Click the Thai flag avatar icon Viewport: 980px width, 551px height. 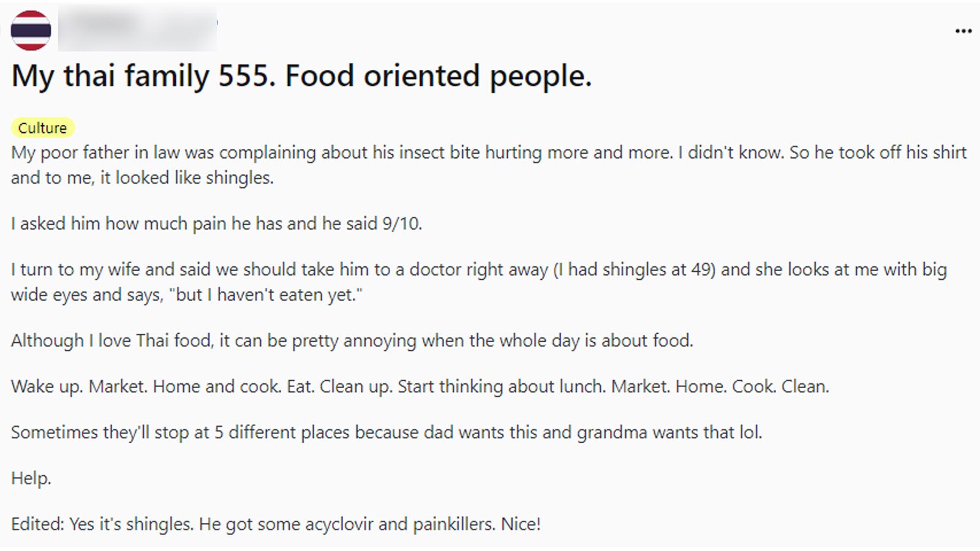(31, 31)
